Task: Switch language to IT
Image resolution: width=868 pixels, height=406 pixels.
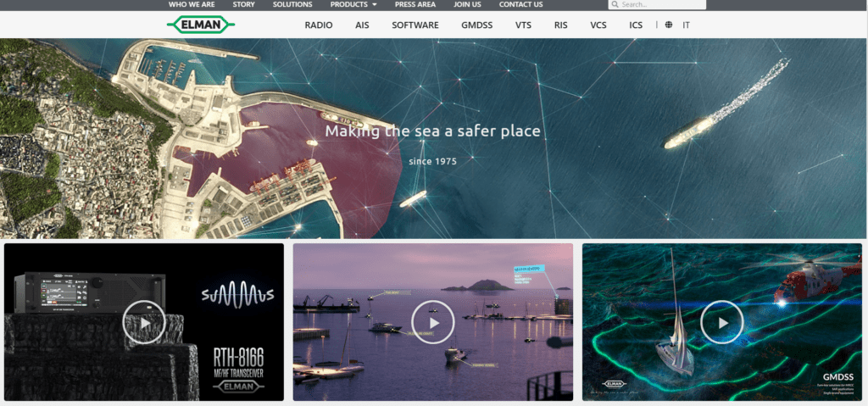Action: click(x=686, y=25)
